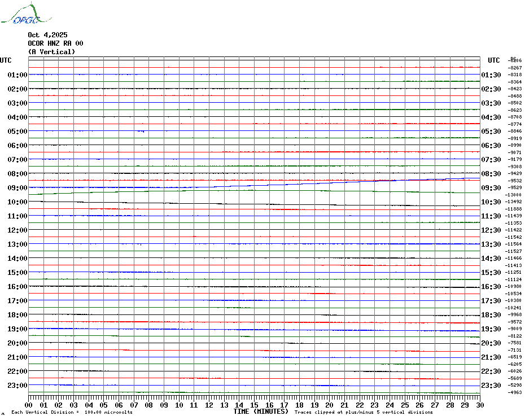
Task: Click the '15:30' half-hour label
Action: pos(491,272)
